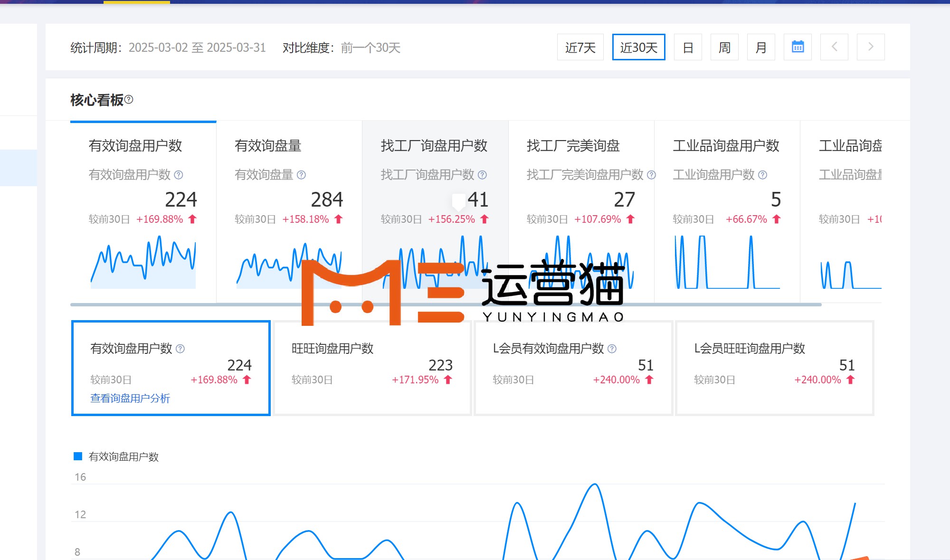Select the 近30天 period option
This screenshot has height=560, width=950.
click(x=638, y=47)
